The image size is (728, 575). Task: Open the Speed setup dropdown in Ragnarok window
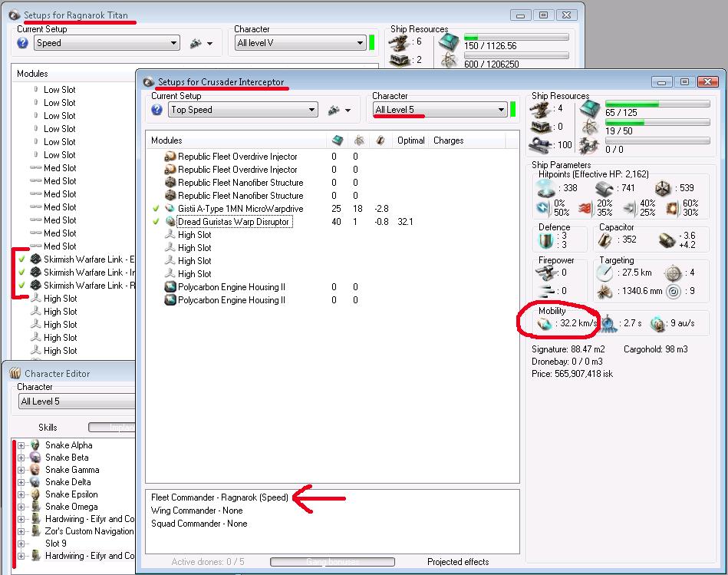pos(107,43)
